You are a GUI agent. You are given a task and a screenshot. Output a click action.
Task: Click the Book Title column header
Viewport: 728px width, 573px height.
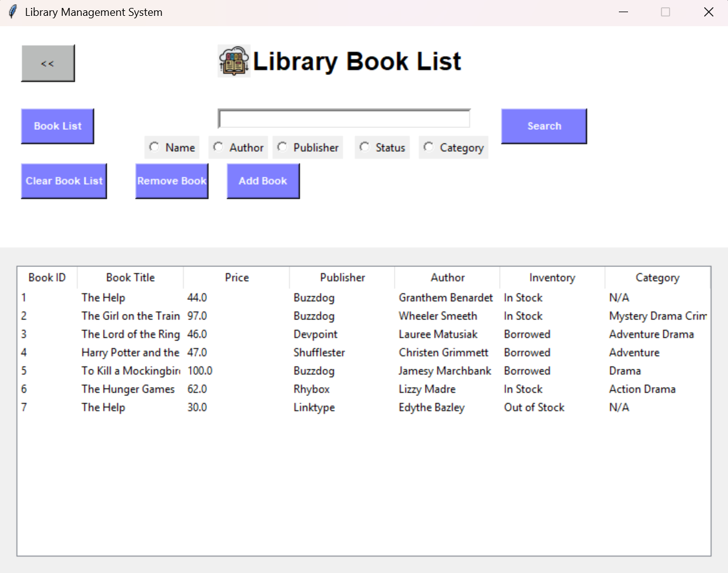(x=130, y=278)
